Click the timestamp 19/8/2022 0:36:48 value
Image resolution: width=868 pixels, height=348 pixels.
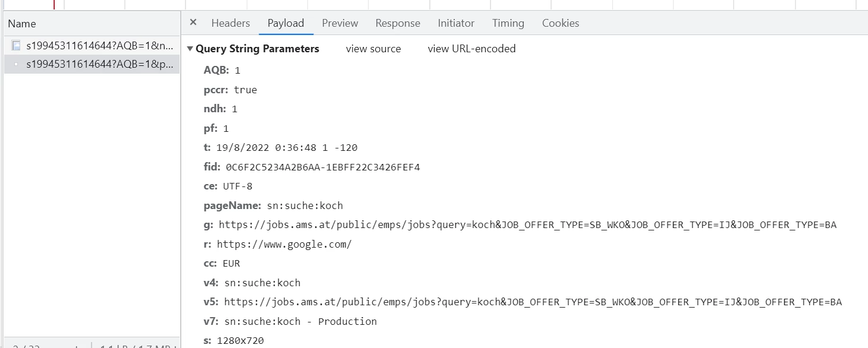pyautogui.click(x=287, y=148)
